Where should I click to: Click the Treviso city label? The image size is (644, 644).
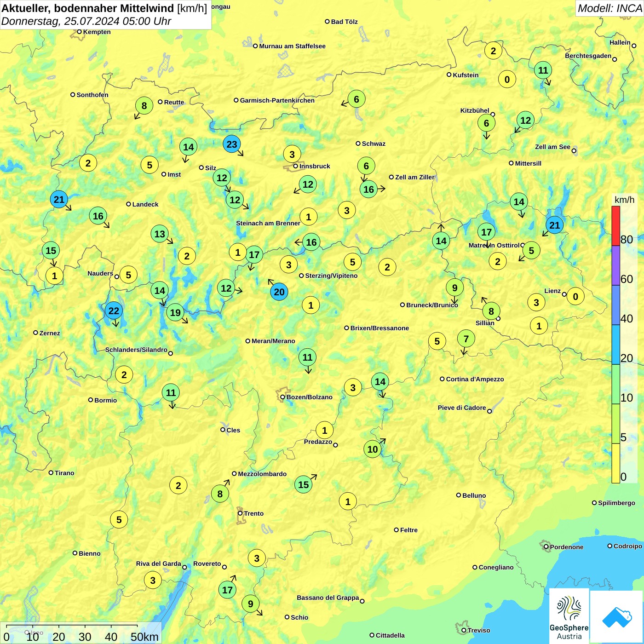(479, 630)
